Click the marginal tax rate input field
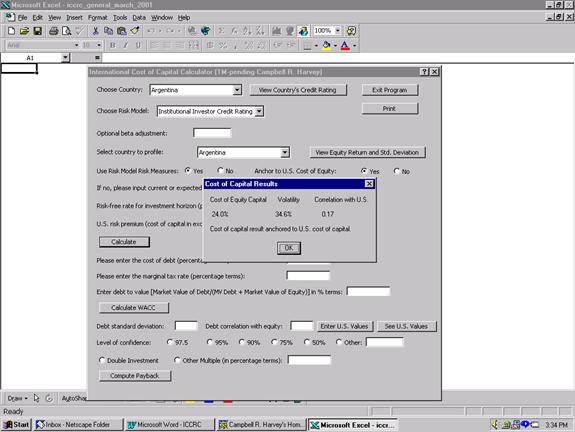The height and width of the screenshot is (432, 575). (x=308, y=275)
